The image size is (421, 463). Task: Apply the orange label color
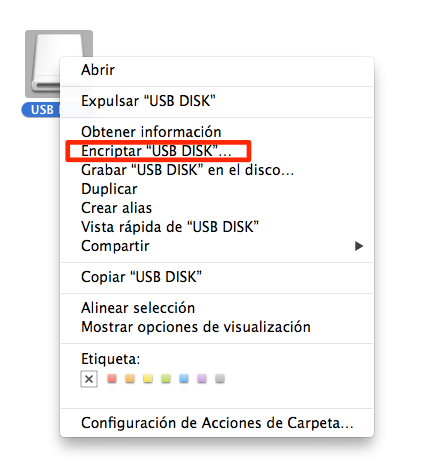[x=130, y=379]
